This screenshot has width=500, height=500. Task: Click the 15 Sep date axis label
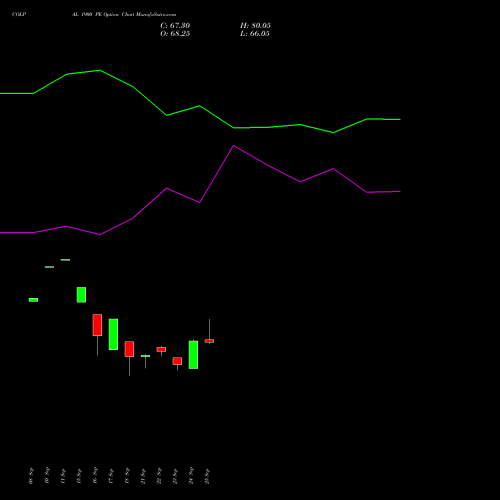[79, 476]
